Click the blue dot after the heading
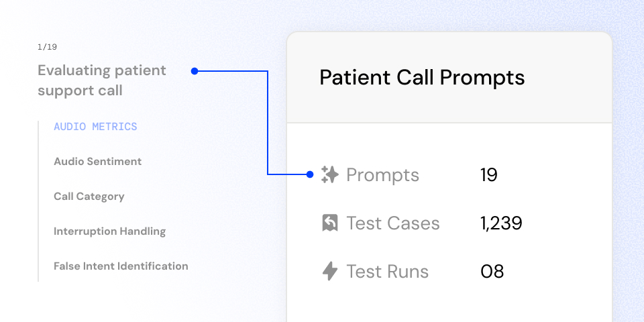Image resolution: width=644 pixels, height=322 pixels. pyautogui.click(x=195, y=71)
